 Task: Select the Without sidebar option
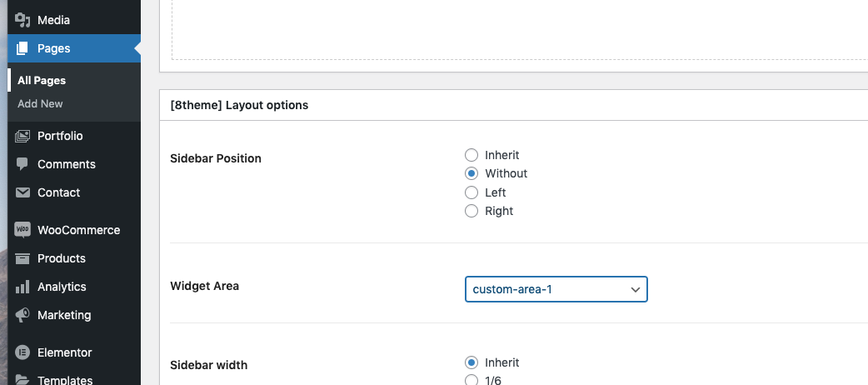coord(471,173)
